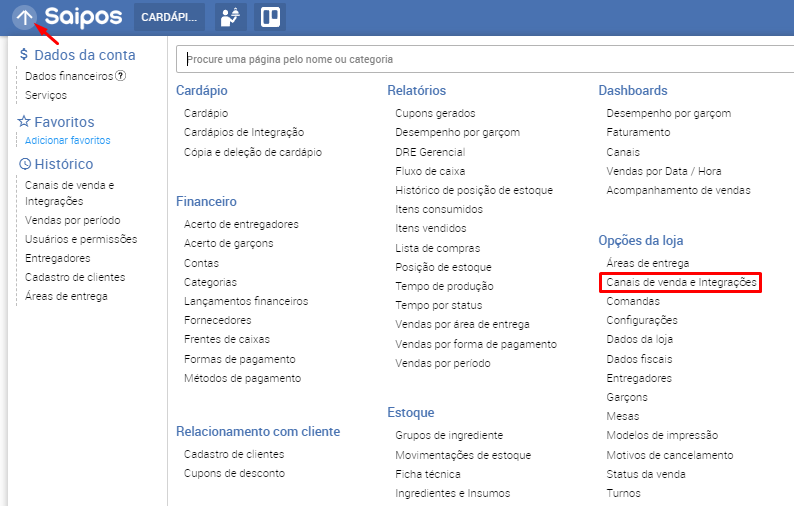Click the dollar icon beside Dados da conta
Screen dimensions: 794x506
[24, 54]
